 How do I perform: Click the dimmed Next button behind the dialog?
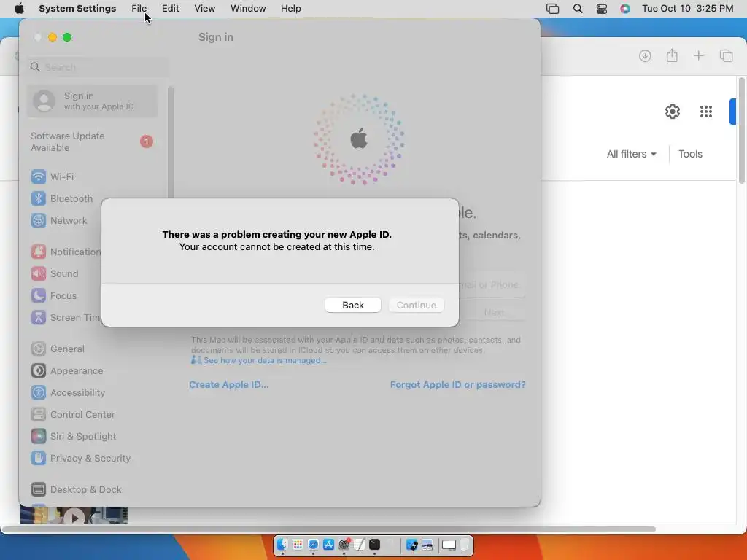point(494,312)
